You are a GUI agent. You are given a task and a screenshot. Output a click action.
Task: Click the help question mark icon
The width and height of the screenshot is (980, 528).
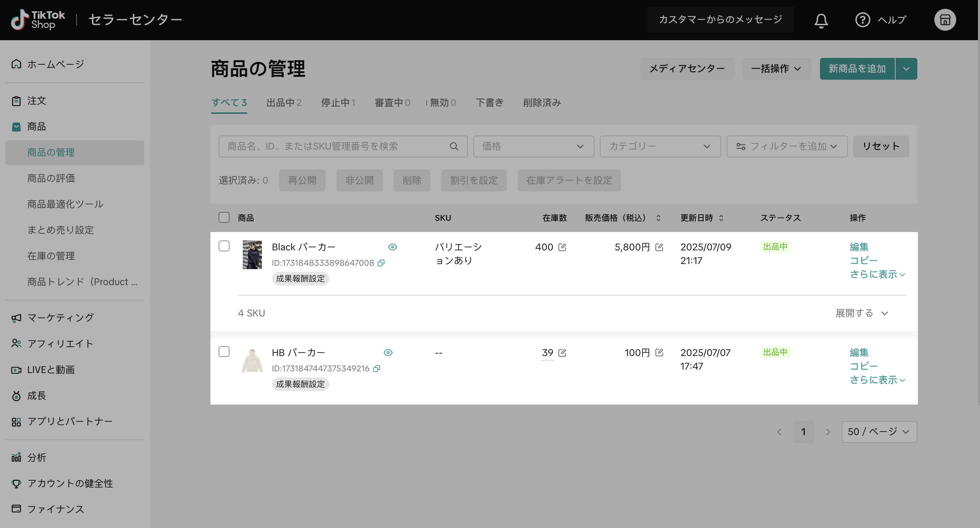click(x=863, y=20)
